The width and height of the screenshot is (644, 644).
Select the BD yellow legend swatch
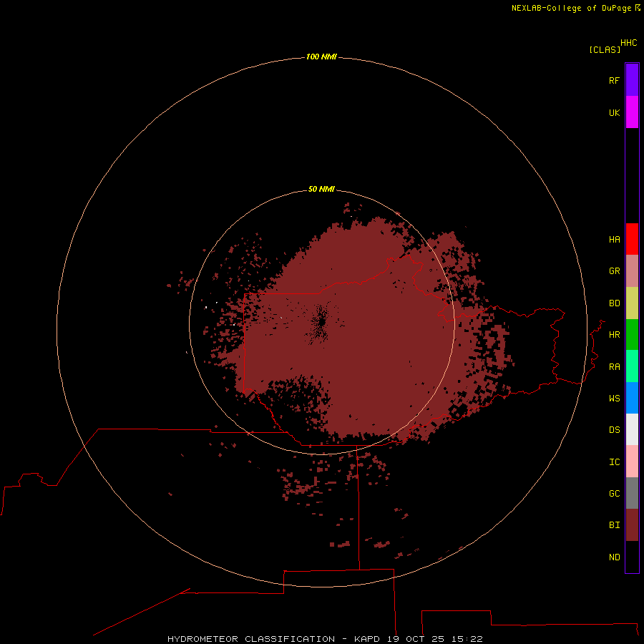pyautogui.click(x=632, y=303)
